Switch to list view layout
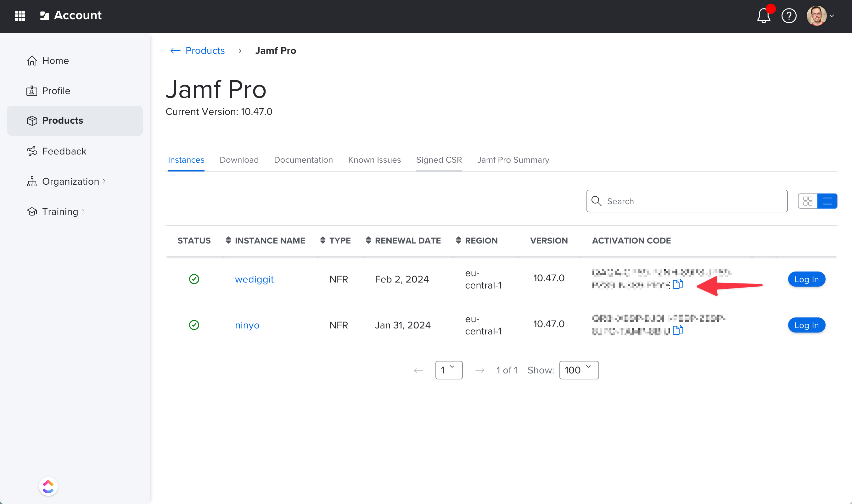Screen dimensions: 852x504 pos(827,201)
